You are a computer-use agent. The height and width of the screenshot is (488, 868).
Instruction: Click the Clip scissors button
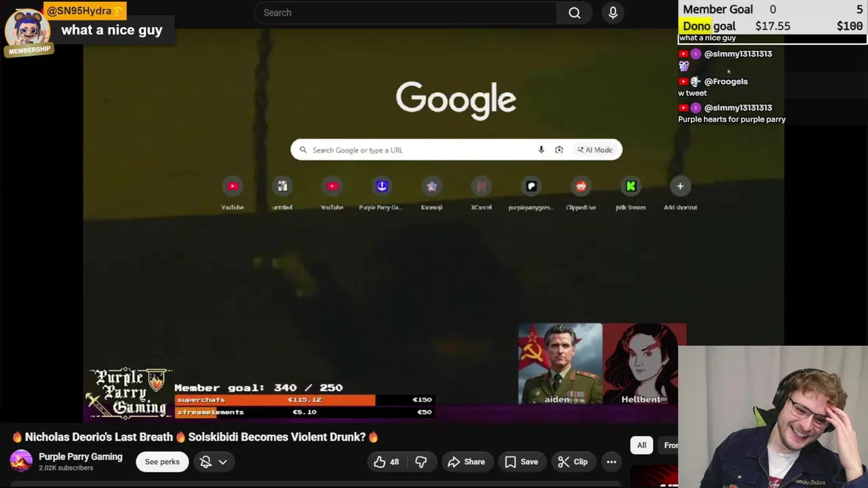click(572, 462)
